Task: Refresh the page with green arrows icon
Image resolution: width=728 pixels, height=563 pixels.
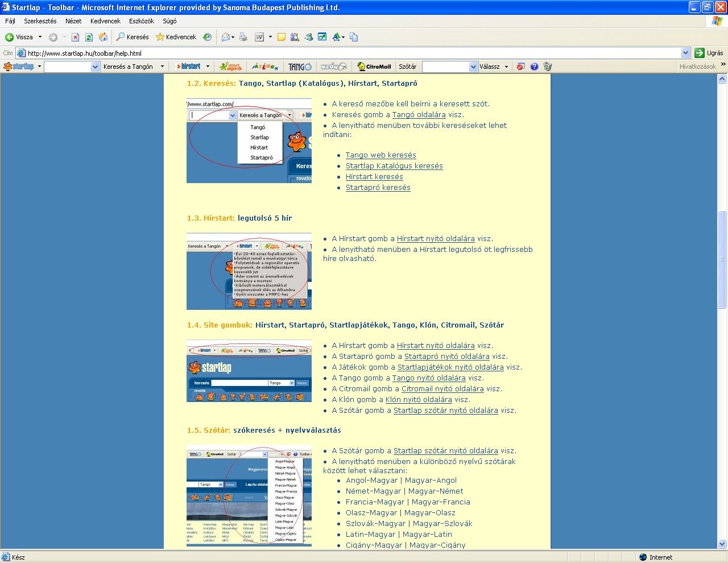Action: [x=89, y=37]
